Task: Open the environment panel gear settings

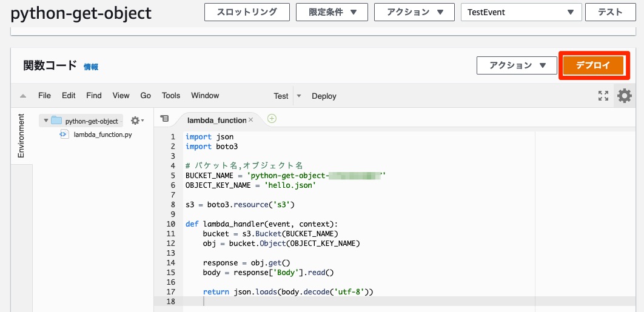Action: pyautogui.click(x=137, y=121)
